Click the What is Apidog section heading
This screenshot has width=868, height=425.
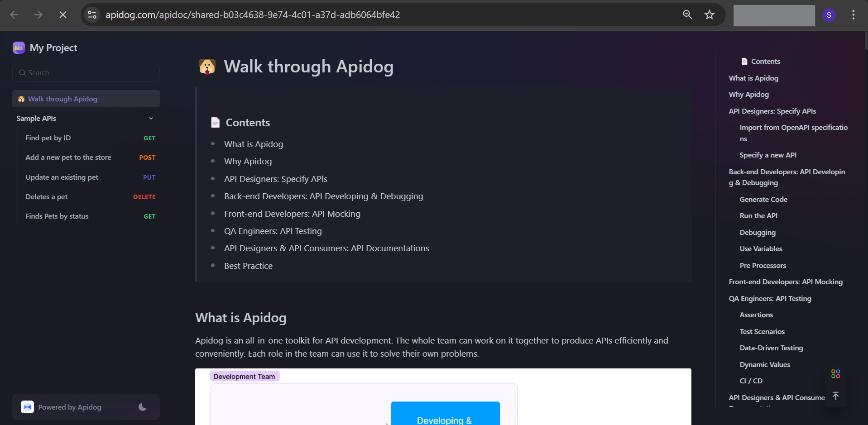tap(241, 318)
